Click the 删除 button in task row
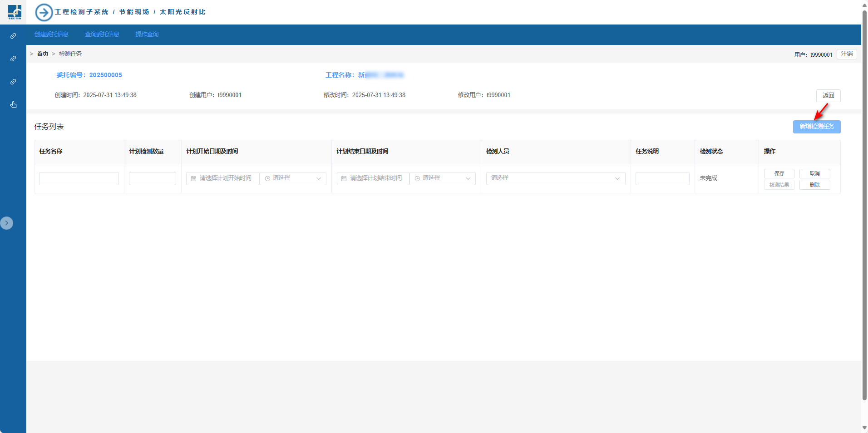The image size is (868, 433). (x=814, y=185)
